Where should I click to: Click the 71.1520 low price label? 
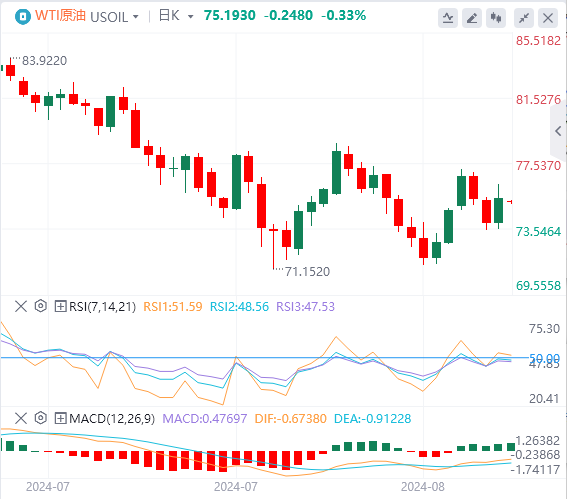click(307, 272)
